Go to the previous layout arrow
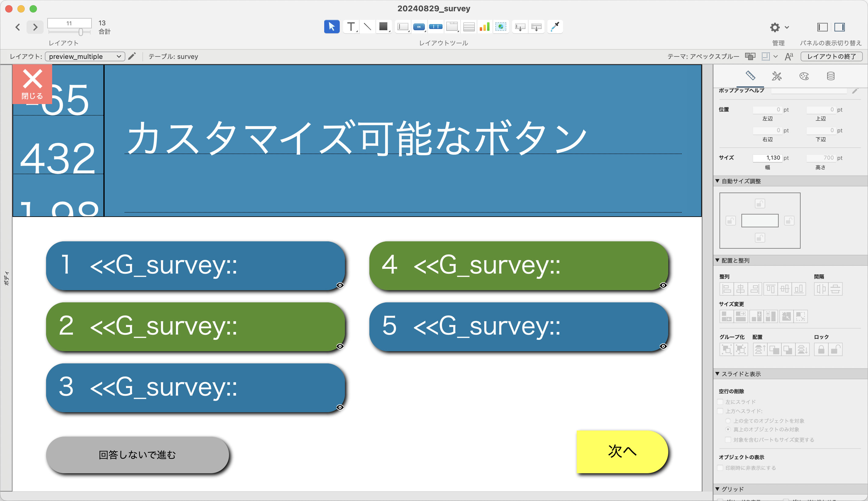This screenshot has height=501, width=868. [18, 27]
